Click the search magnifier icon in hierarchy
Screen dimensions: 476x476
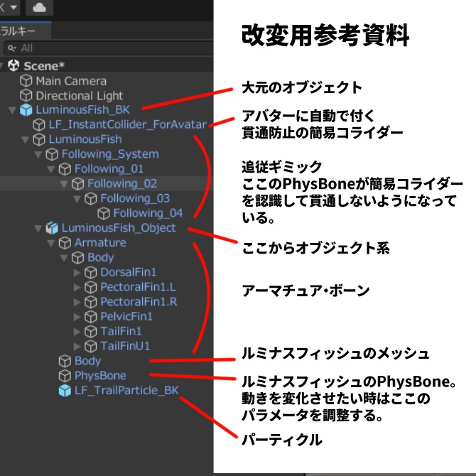(x=11, y=48)
